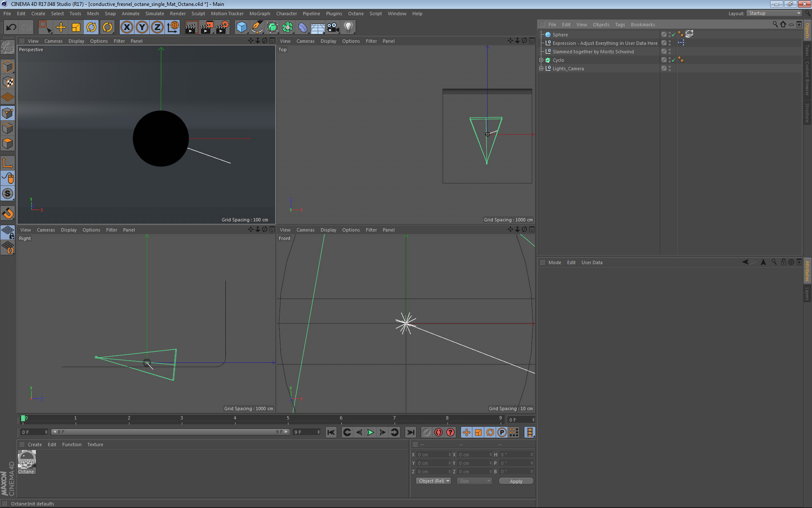Expand the Lights_Camera group
The width and height of the screenshot is (812, 508).
pos(541,69)
